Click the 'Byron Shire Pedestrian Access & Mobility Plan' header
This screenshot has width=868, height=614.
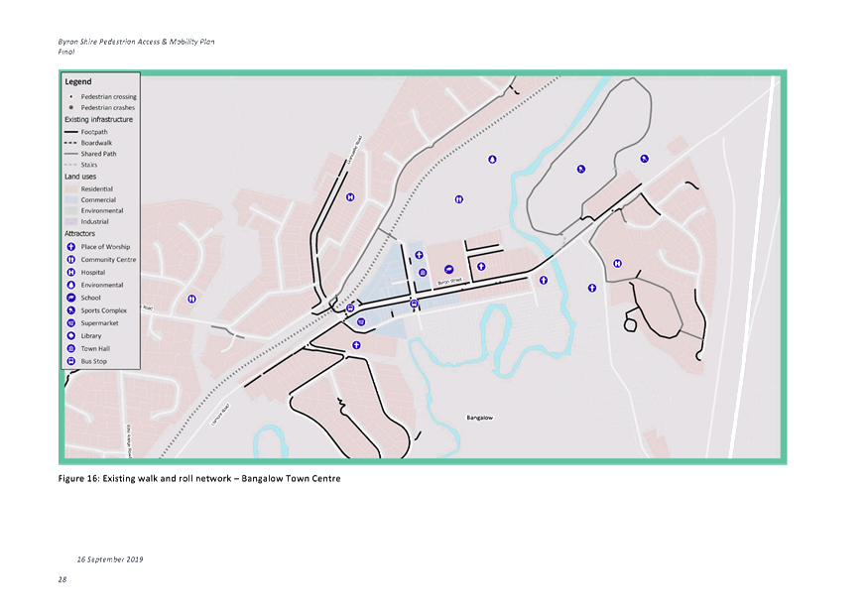pyautogui.click(x=136, y=42)
